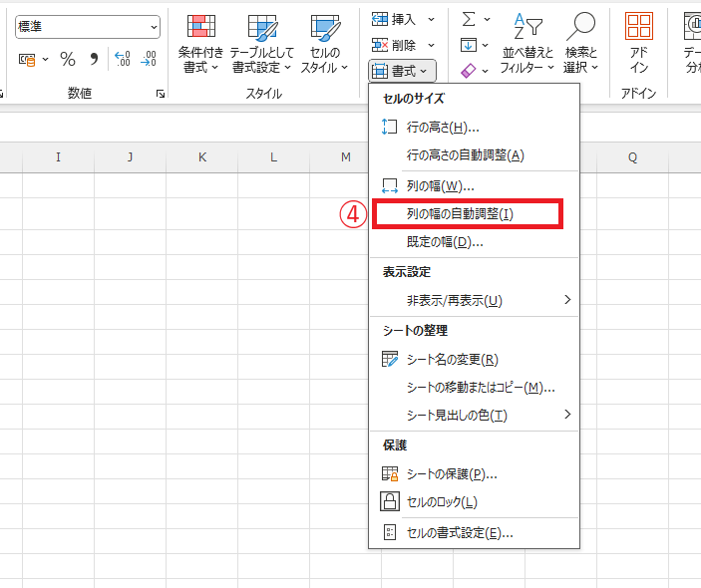Click the percent style icon
The height and width of the screenshot is (588, 701).
coord(68,59)
